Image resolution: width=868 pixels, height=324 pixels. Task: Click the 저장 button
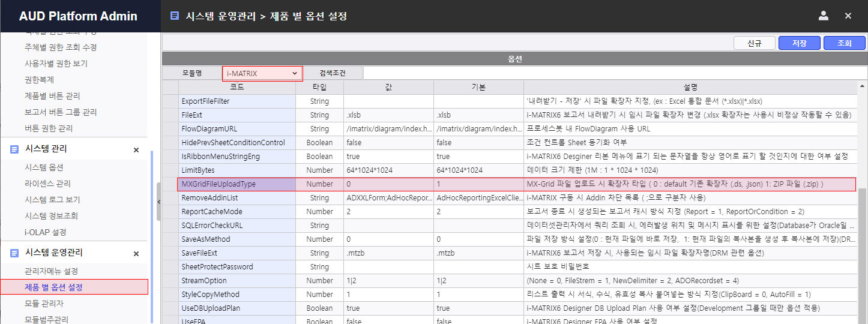pos(799,43)
